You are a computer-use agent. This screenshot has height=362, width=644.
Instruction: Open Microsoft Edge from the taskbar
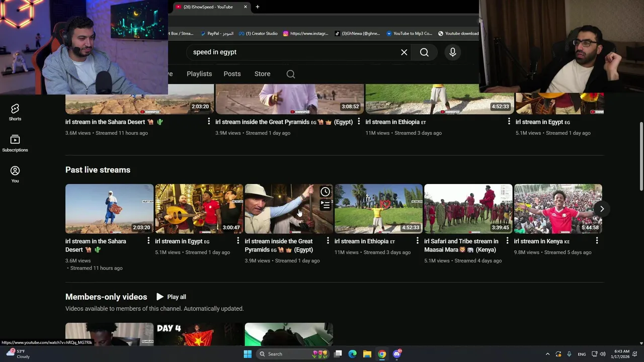(353, 354)
